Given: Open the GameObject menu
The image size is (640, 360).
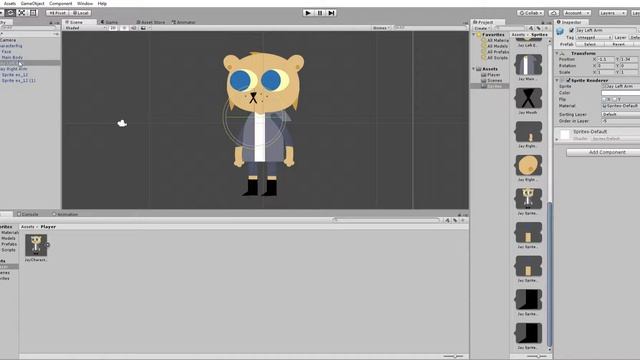Looking at the screenshot, I should (32, 3).
